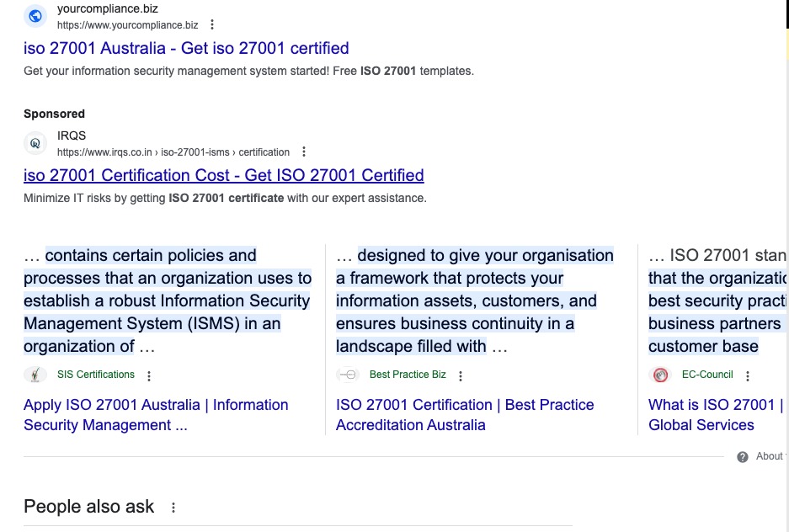Click the yourcompliance.biz globe favicon
Screen dimensions: 789x532
click(x=35, y=16)
